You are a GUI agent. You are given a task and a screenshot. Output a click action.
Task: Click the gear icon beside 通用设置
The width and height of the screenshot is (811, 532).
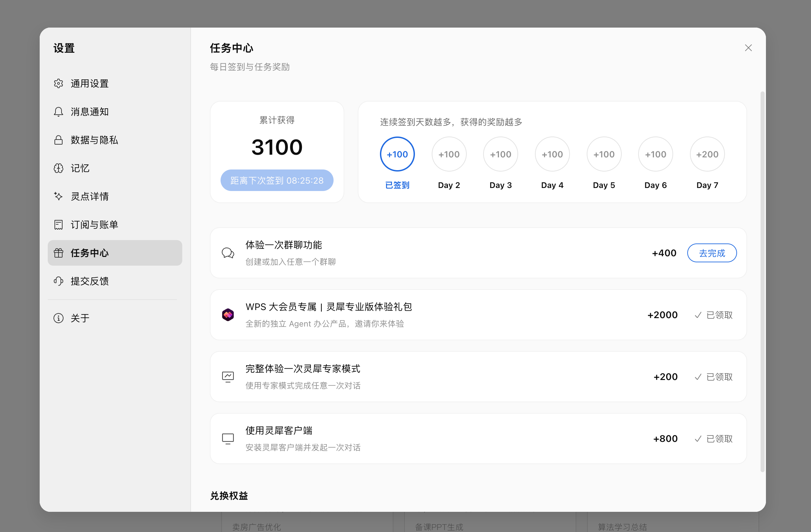[58, 83]
